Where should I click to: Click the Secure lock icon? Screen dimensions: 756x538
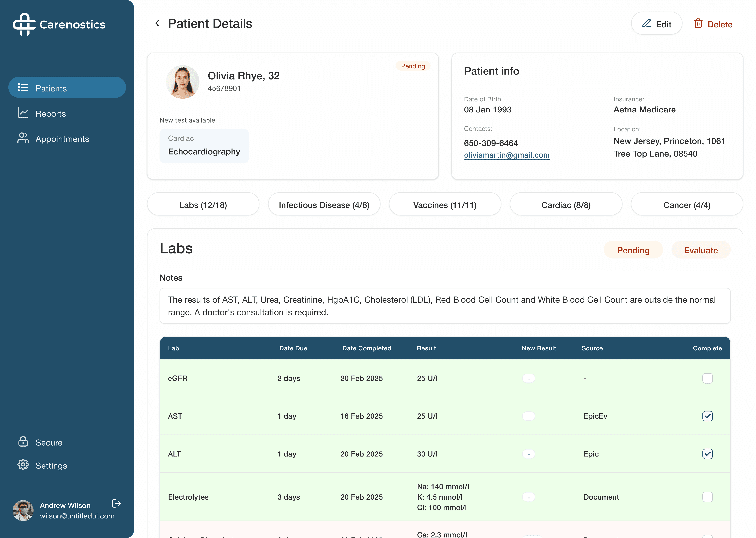point(23,442)
